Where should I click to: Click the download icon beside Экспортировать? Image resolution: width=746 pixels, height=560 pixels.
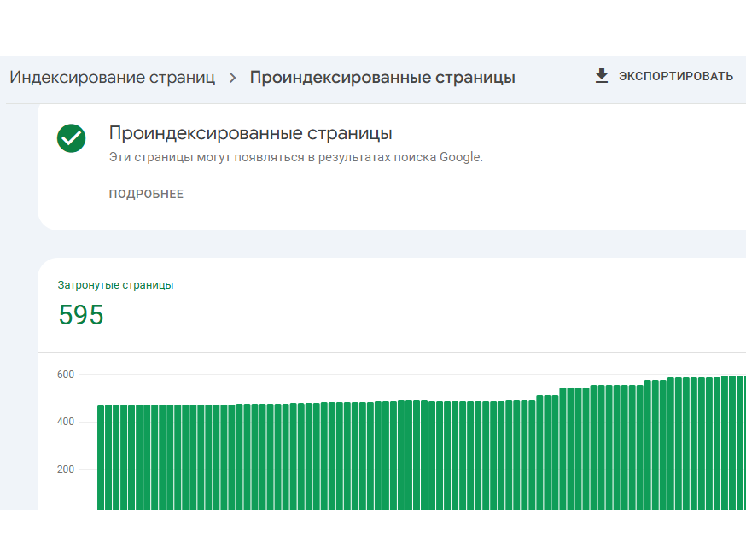[x=602, y=76]
